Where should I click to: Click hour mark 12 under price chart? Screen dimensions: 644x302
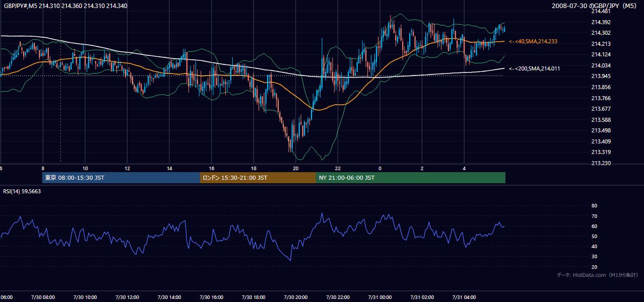point(127,168)
